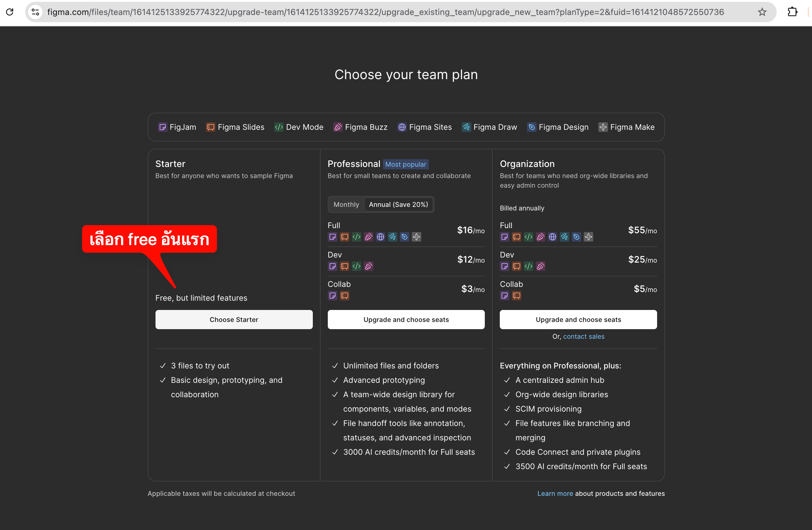Click the Figma Buzz icon in product bar

tap(338, 127)
